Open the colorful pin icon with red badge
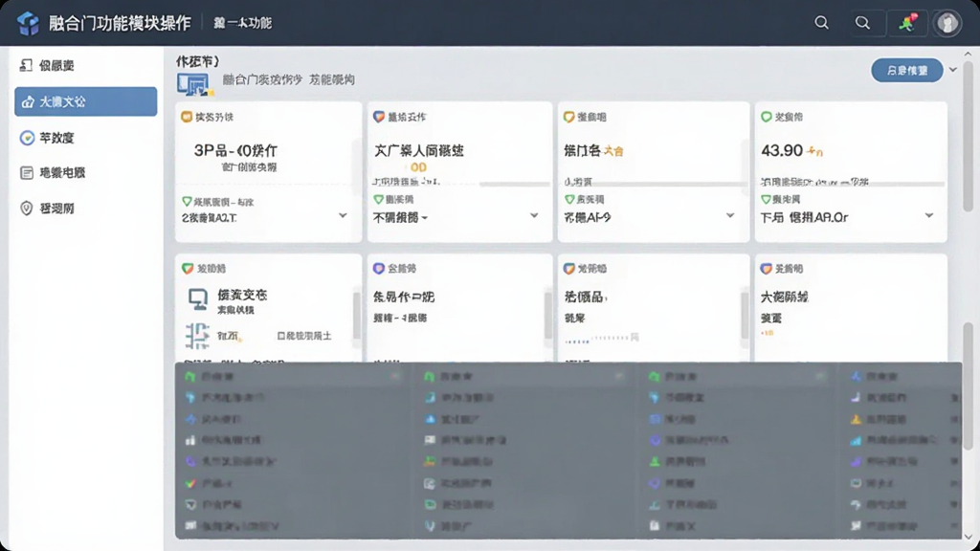980x551 pixels. 907,23
